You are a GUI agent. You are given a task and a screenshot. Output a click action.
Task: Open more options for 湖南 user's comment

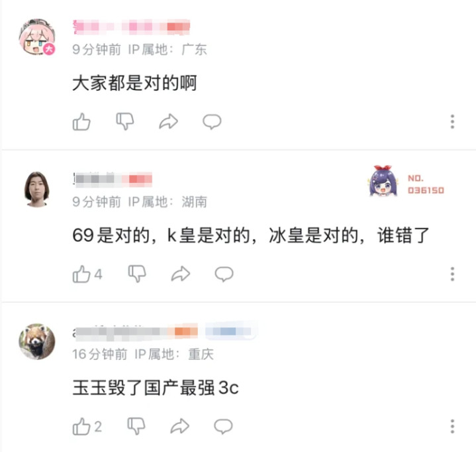[452, 274]
